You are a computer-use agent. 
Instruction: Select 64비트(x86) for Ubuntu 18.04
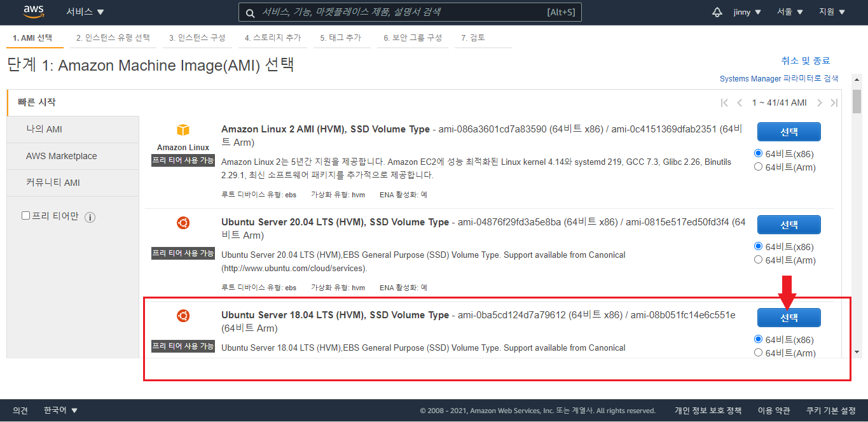(758, 339)
